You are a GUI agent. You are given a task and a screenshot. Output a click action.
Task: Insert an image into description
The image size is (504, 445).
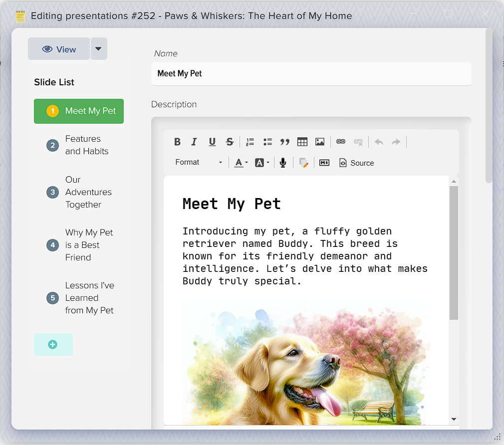pyautogui.click(x=320, y=142)
